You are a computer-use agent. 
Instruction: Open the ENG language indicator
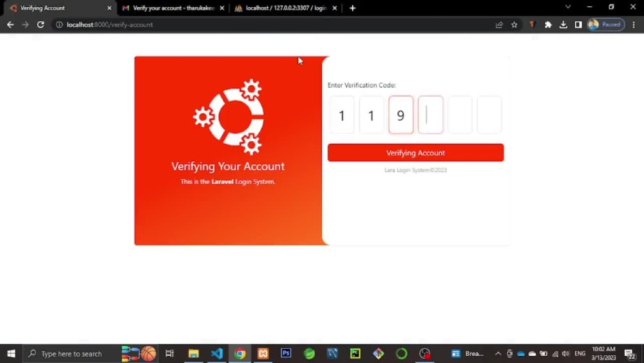coord(580,353)
